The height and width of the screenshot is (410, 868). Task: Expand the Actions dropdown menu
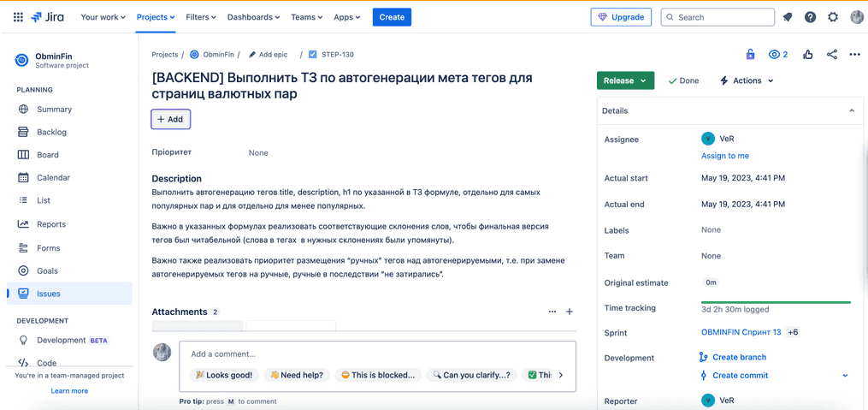(x=747, y=80)
